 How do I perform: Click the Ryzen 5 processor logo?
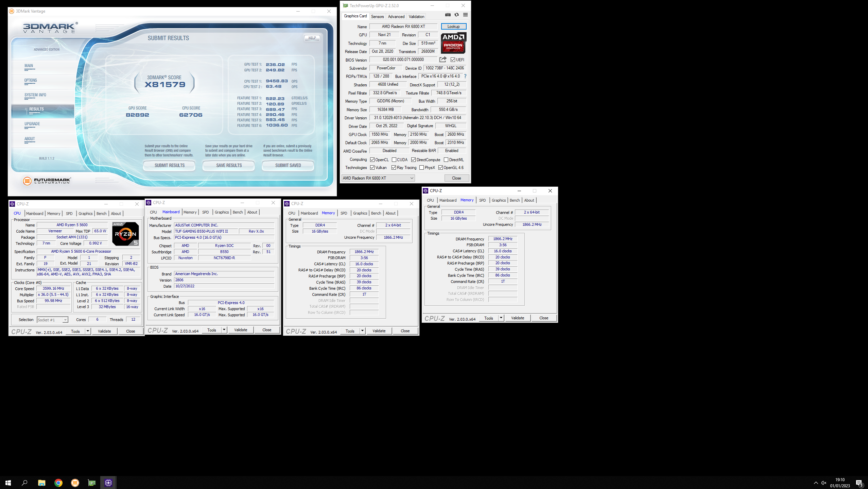coord(125,234)
